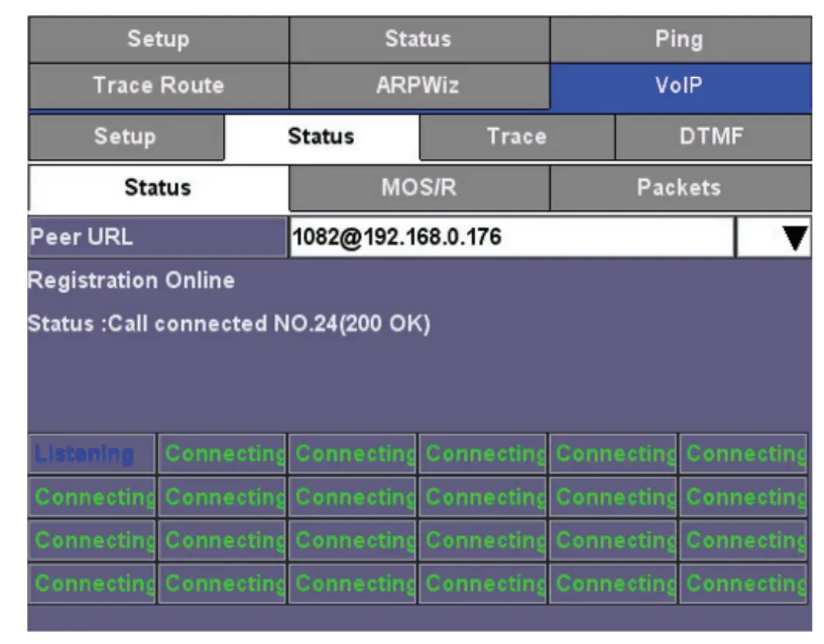Open the Trace Route tab
The height and width of the screenshot is (644, 824).
pos(157,86)
